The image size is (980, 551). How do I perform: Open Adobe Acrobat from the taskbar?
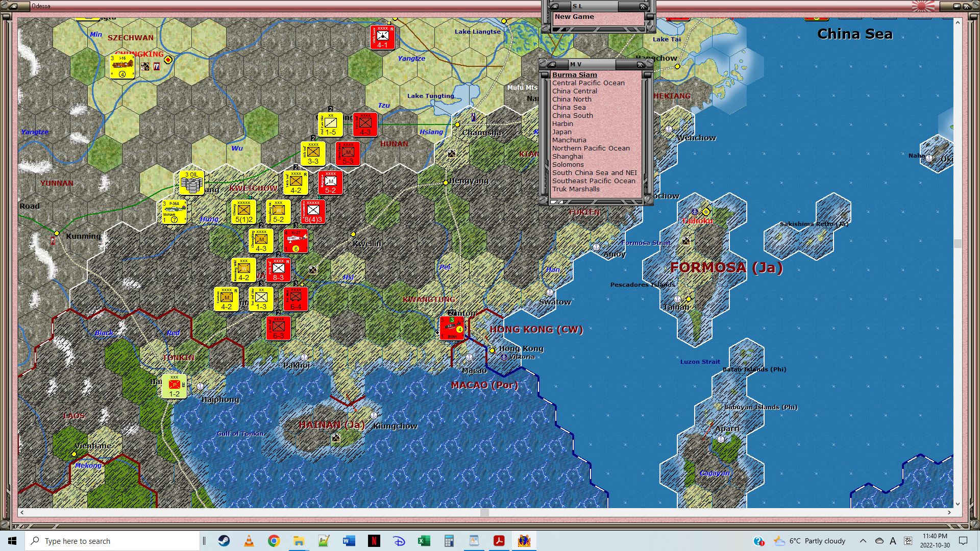click(x=499, y=541)
